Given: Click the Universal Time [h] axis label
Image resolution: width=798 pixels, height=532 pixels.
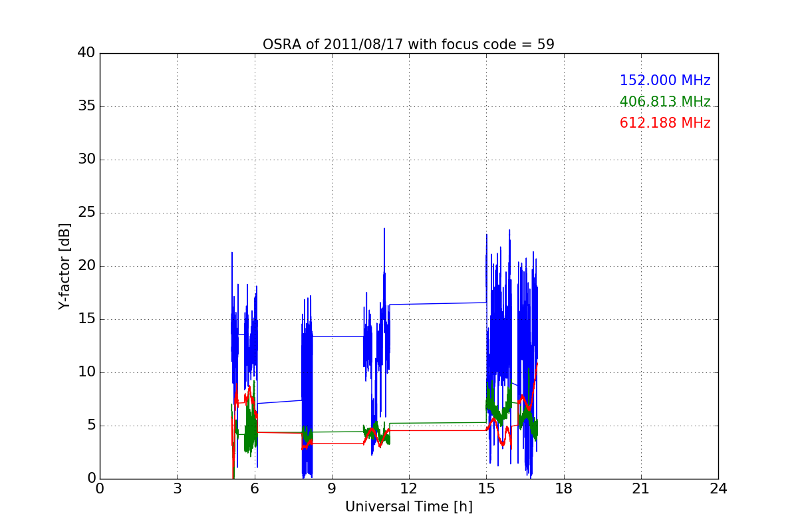Looking at the screenshot, I should click(409, 507).
